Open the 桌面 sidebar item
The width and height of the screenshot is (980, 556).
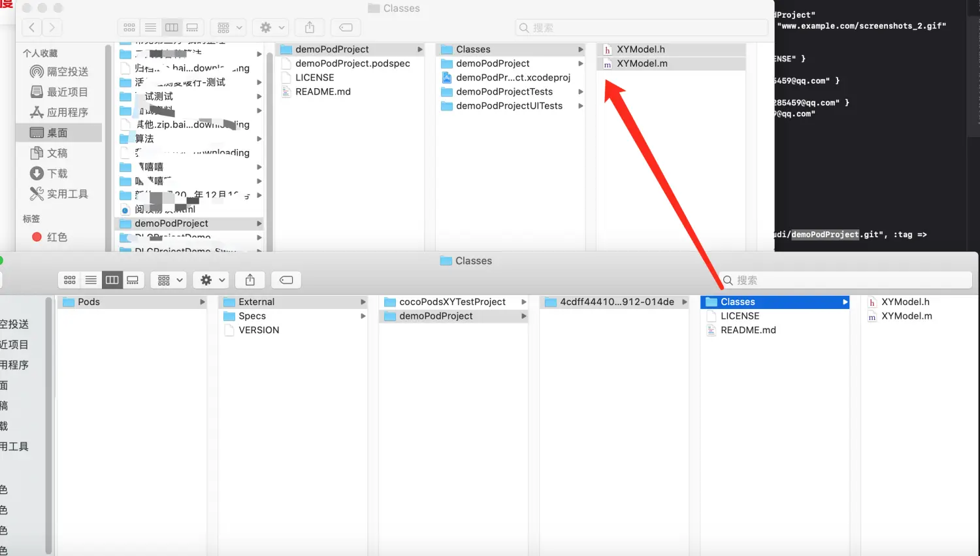click(x=57, y=133)
